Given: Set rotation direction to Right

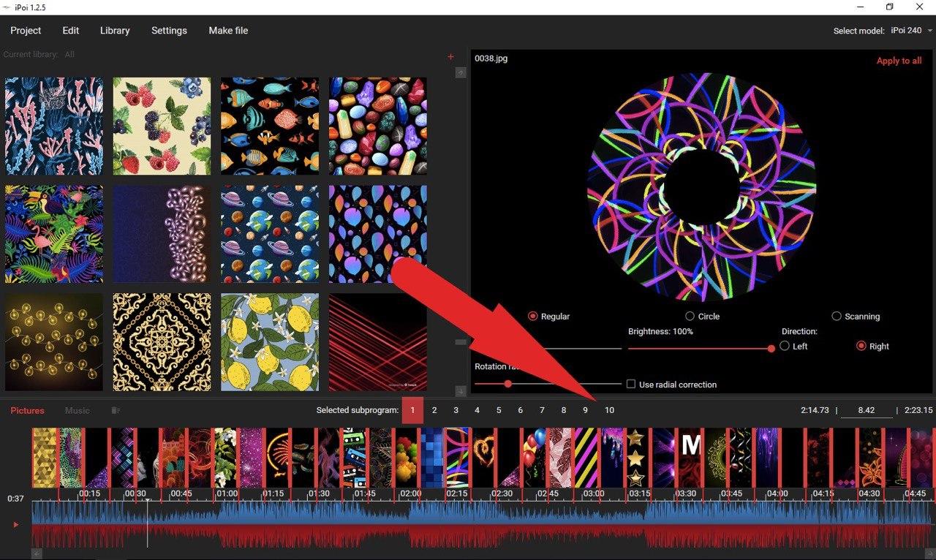Looking at the screenshot, I should [873, 347].
